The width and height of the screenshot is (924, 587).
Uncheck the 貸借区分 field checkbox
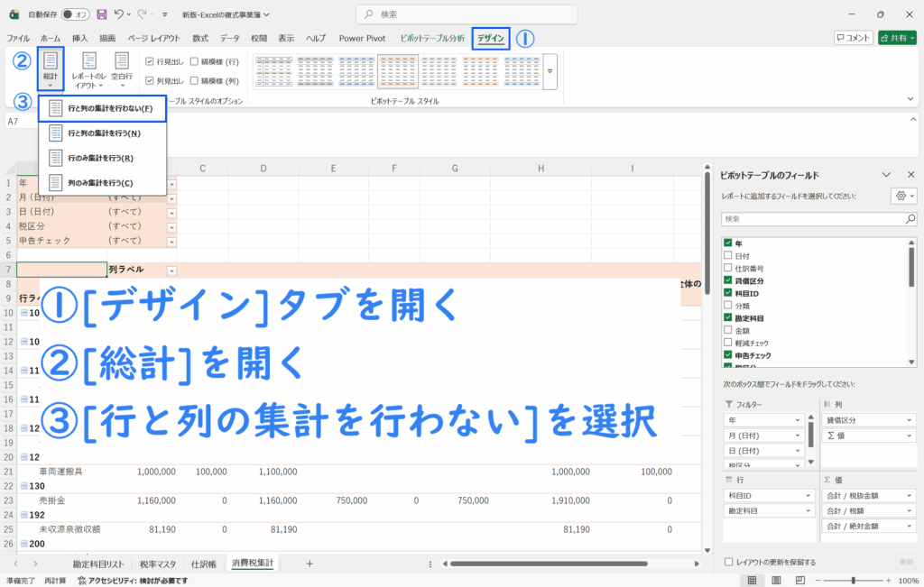[x=728, y=280]
